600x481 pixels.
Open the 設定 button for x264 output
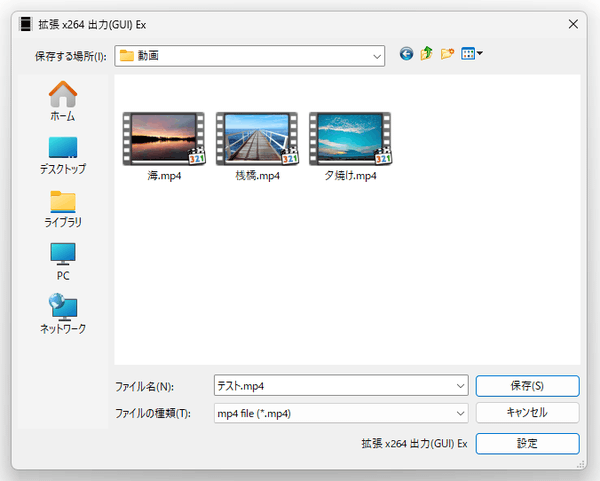tap(527, 443)
